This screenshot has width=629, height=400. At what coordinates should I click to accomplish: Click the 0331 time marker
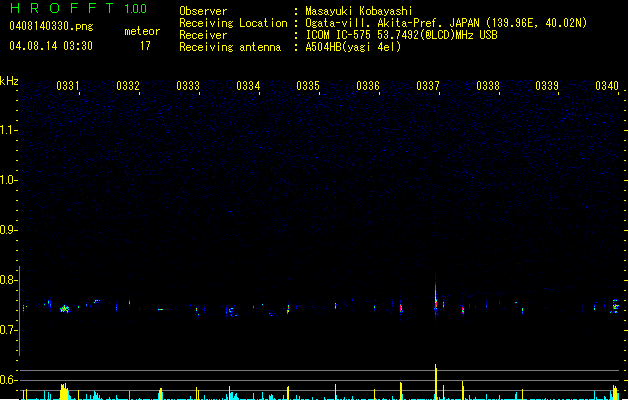tap(67, 86)
